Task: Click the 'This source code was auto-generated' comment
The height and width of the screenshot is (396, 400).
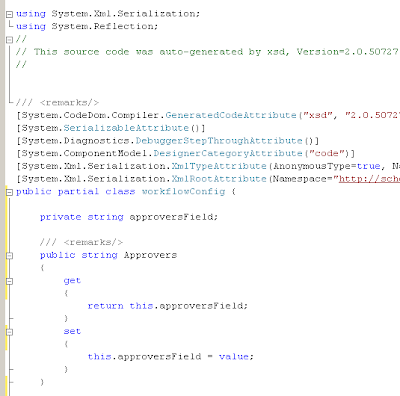Action: [207, 52]
